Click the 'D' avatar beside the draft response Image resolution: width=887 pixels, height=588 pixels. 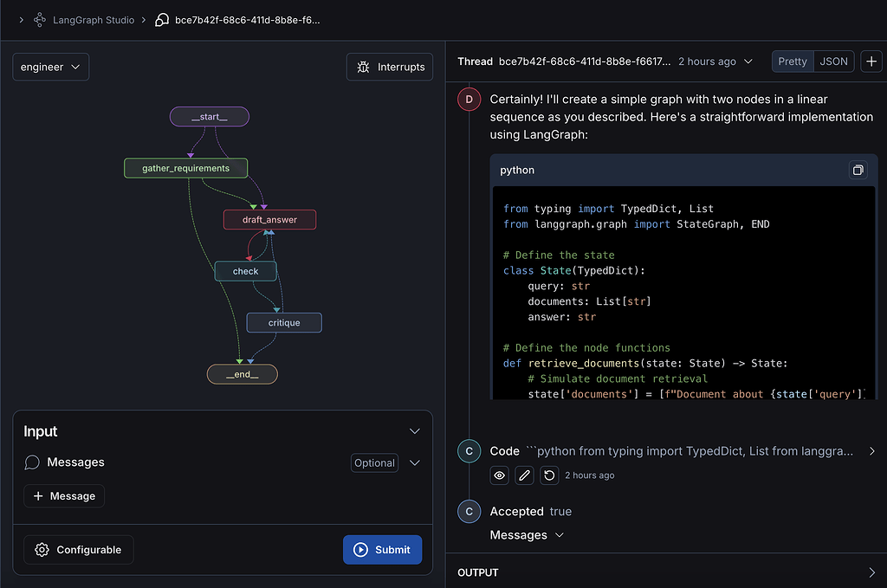[469, 100]
